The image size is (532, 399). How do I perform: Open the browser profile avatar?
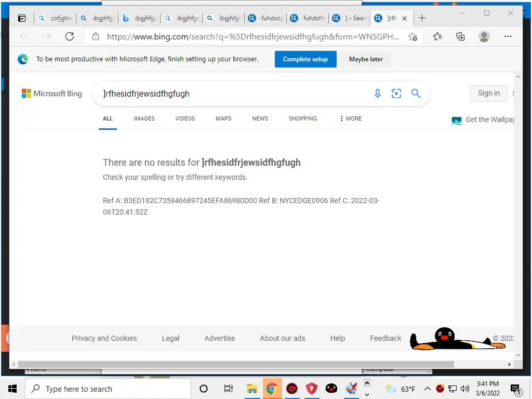click(484, 37)
